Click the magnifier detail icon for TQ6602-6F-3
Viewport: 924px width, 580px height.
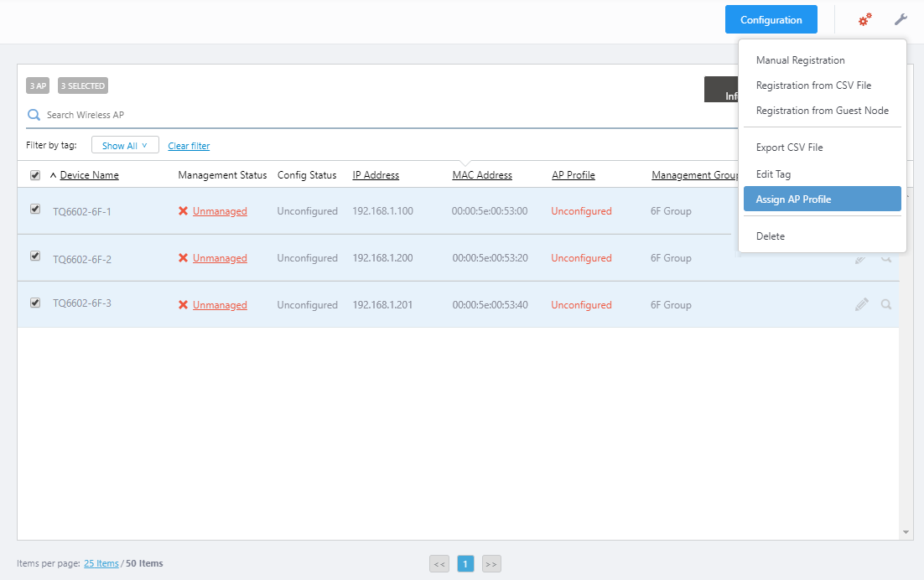point(885,304)
